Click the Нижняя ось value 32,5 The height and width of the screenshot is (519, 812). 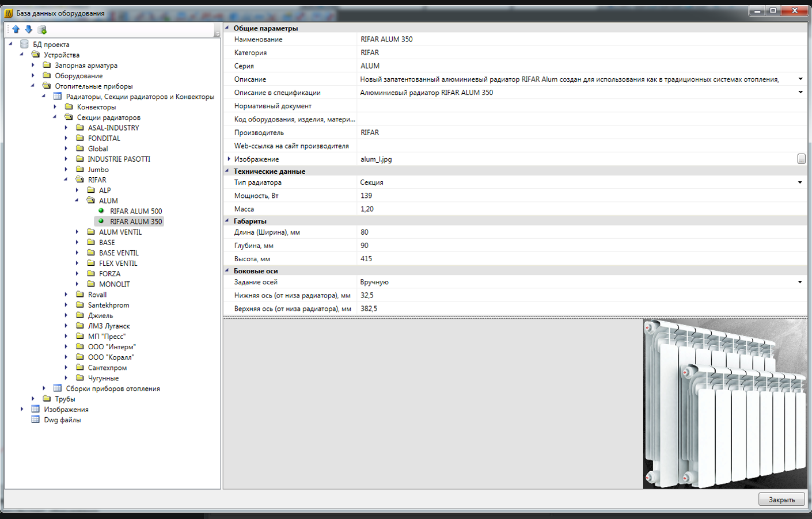[582, 295]
